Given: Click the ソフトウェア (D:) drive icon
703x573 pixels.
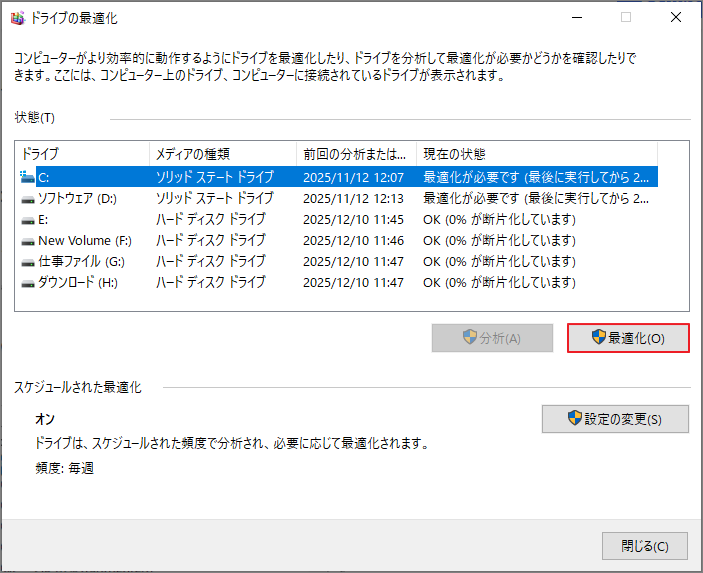Looking at the screenshot, I should [x=28, y=199].
